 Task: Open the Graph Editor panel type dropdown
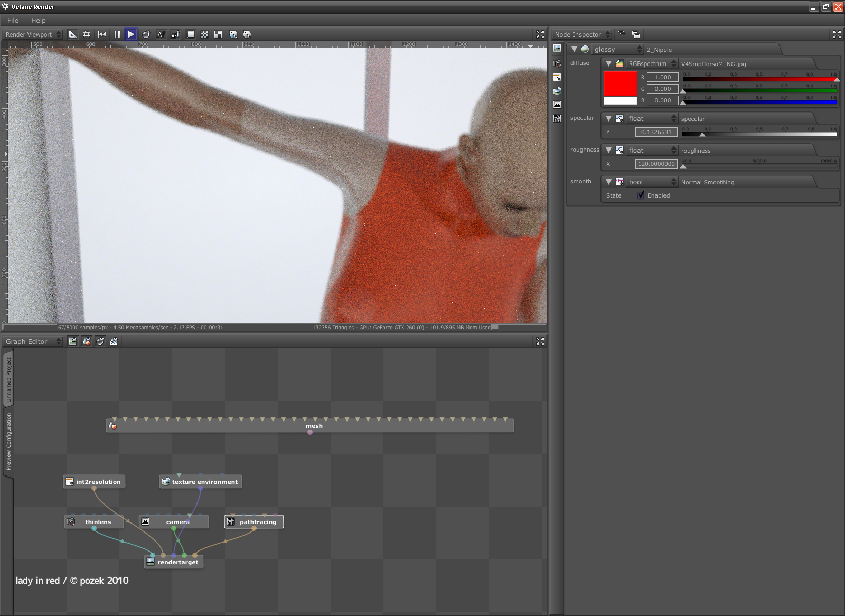pos(33,341)
